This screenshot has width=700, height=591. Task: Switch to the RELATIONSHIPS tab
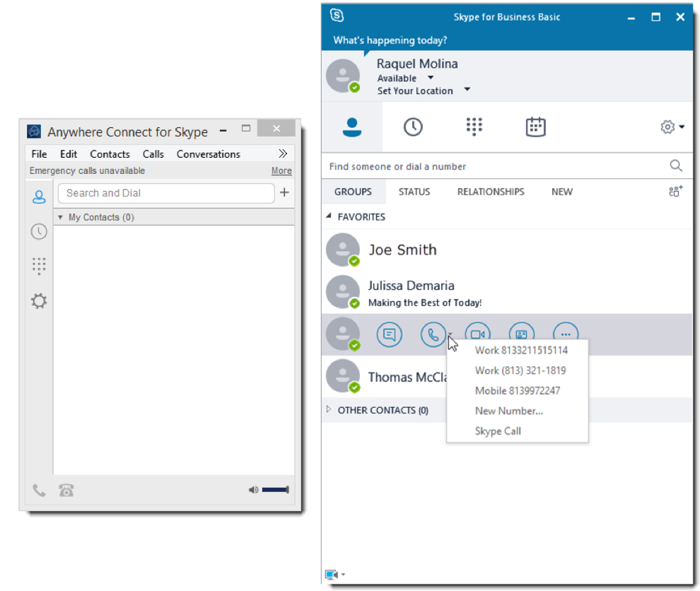[x=491, y=192]
